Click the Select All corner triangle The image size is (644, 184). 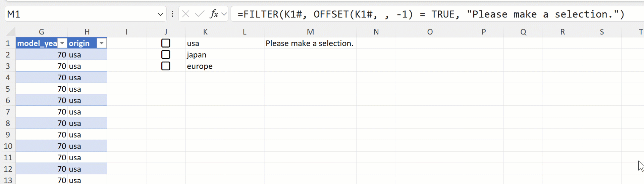[x=10, y=32]
